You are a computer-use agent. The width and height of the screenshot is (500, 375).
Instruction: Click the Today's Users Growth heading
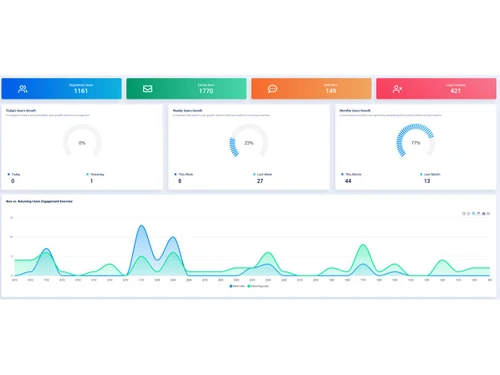21,110
